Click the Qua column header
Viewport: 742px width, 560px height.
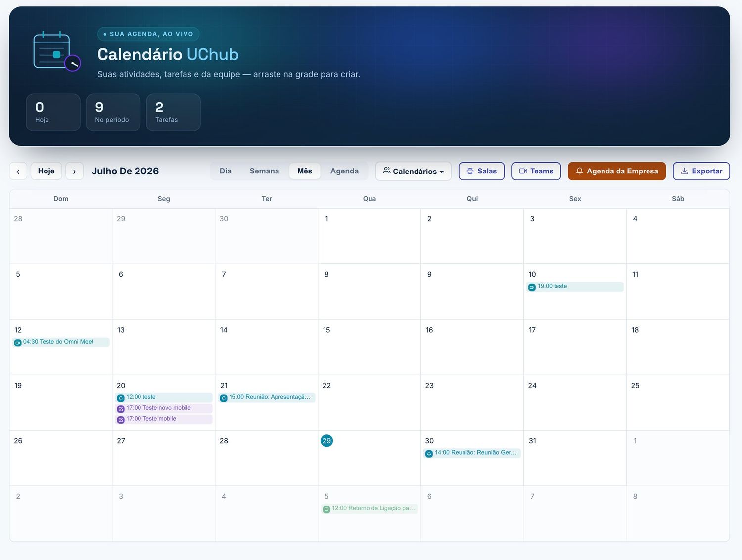coord(370,199)
